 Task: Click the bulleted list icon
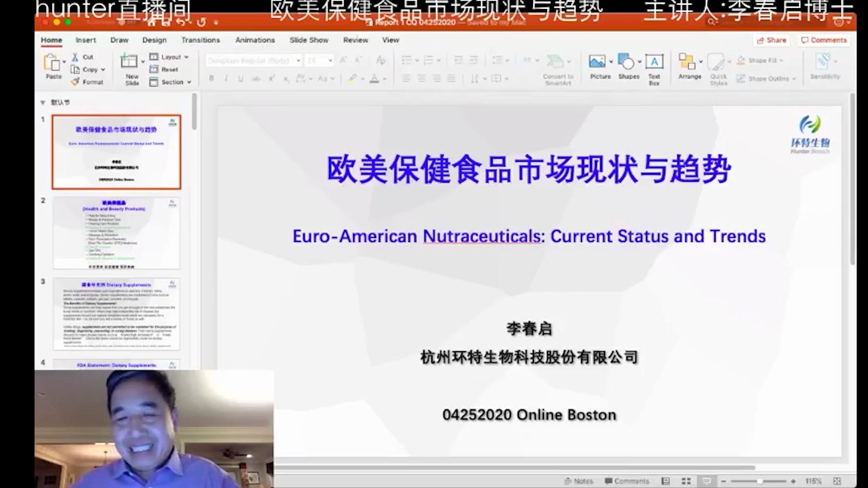pos(406,60)
